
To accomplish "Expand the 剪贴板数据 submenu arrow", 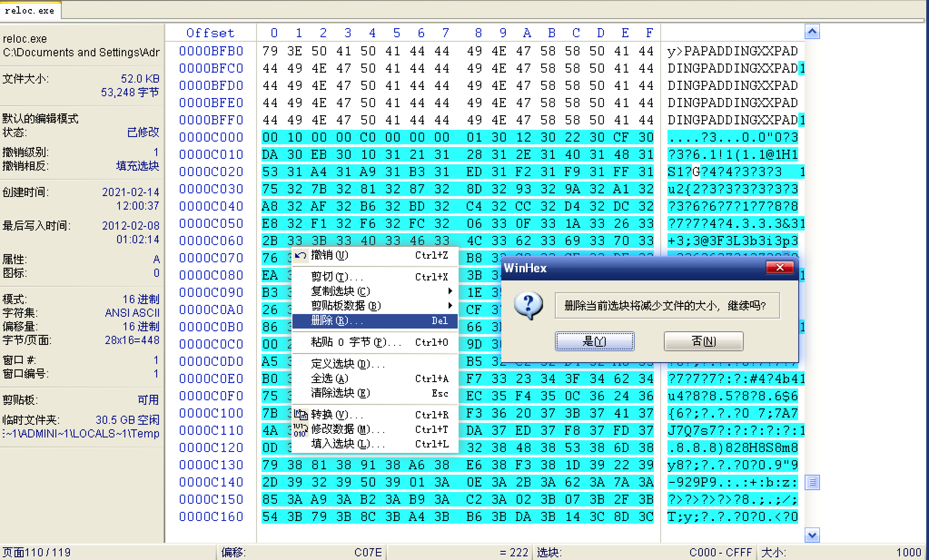I will coord(450,306).
